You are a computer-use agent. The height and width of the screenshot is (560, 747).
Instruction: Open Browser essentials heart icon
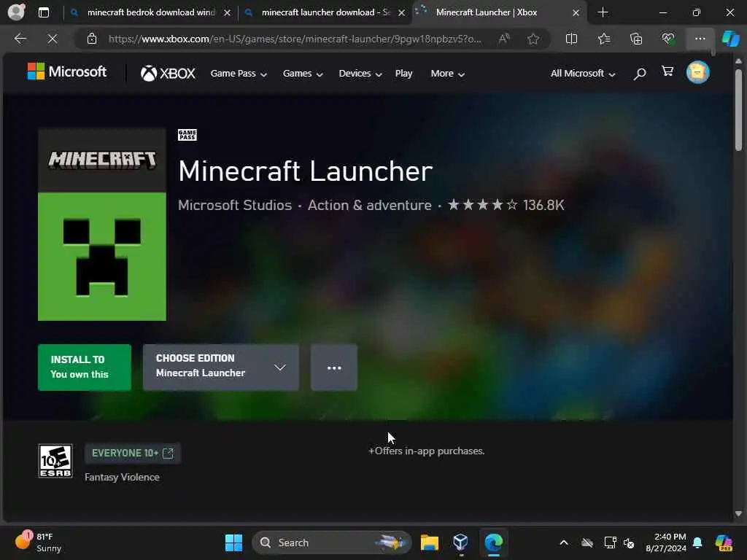pos(668,39)
